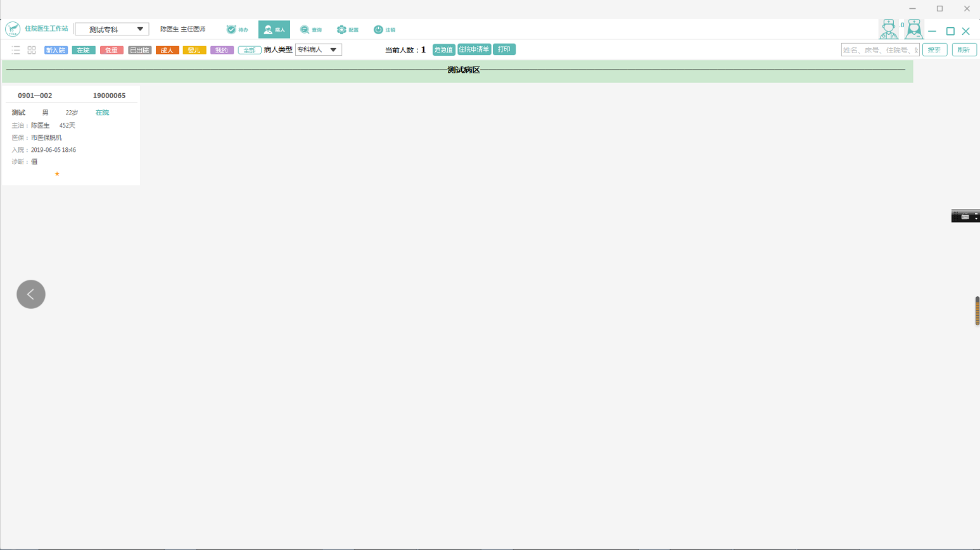Click the patient search input field

[880, 49]
